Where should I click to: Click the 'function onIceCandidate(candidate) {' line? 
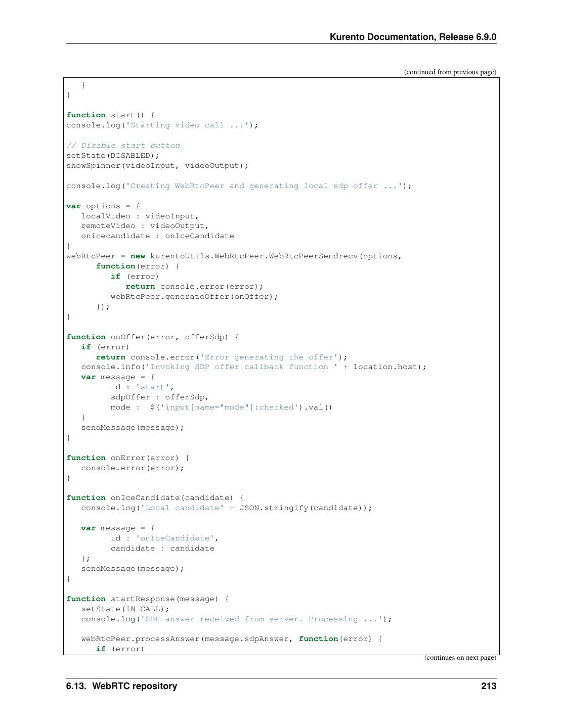pos(155,498)
